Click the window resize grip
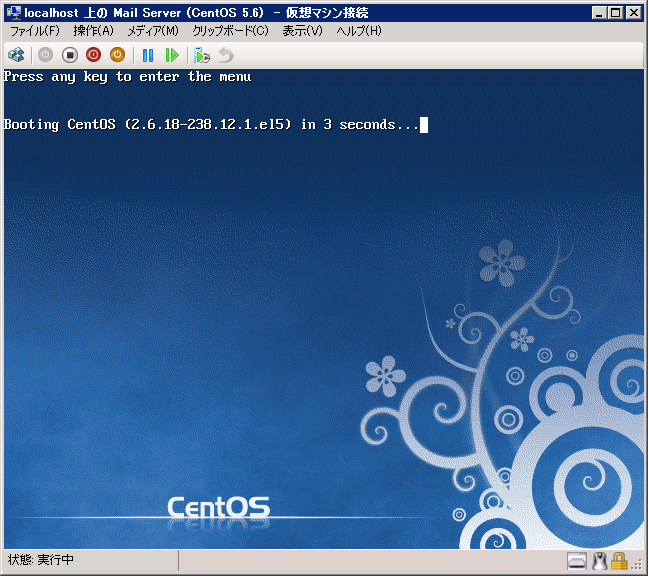648x576 pixels. (x=637, y=564)
